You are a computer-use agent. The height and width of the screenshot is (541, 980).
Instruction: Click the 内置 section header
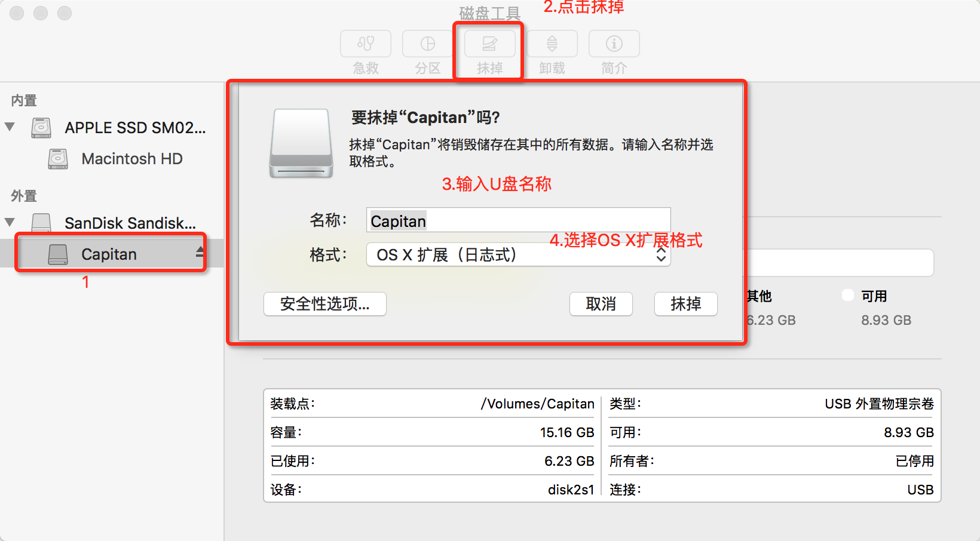(24, 100)
